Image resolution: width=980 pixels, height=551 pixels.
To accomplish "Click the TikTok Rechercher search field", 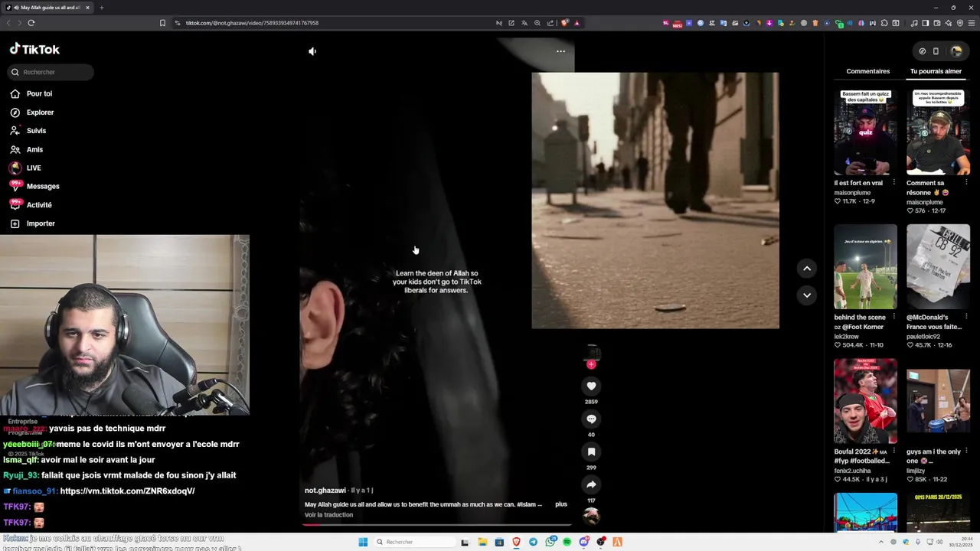I will click(51, 72).
